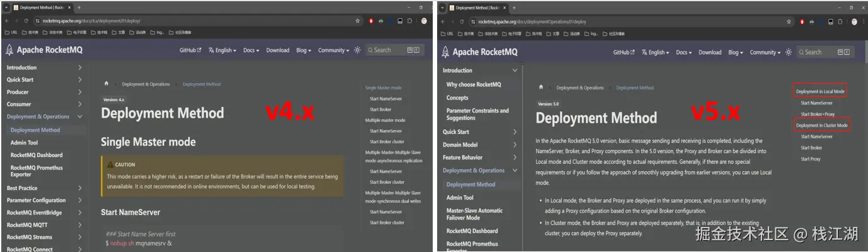Open new tab in left browser window
This screenshot has height=252, width=868.
pos(80,8)
